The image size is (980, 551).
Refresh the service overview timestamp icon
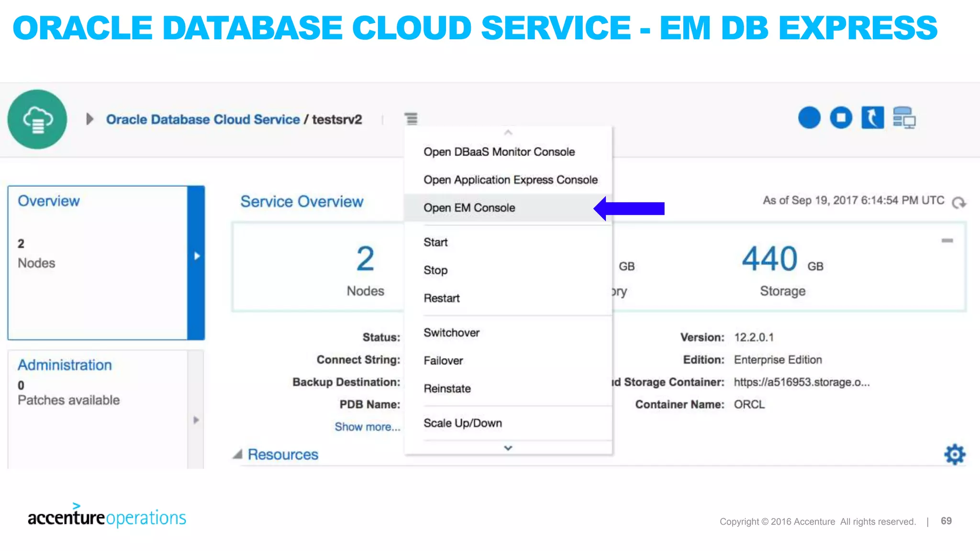coord(958,203)
